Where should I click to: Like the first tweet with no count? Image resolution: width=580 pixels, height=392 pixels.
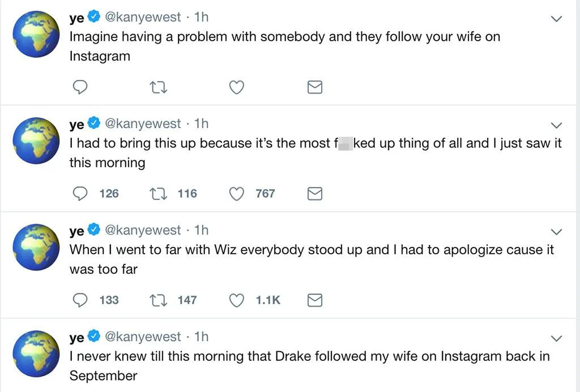coord(236,87)
